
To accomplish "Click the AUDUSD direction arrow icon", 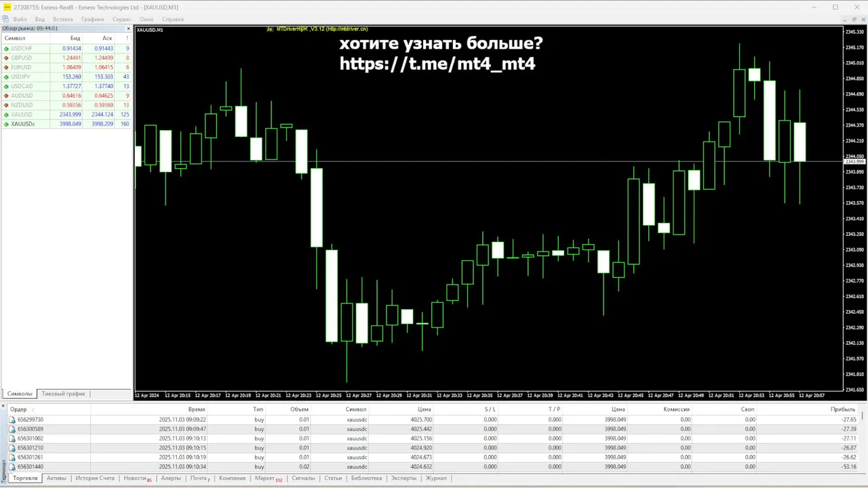I will pyautogui.click(x=6, y=96).
